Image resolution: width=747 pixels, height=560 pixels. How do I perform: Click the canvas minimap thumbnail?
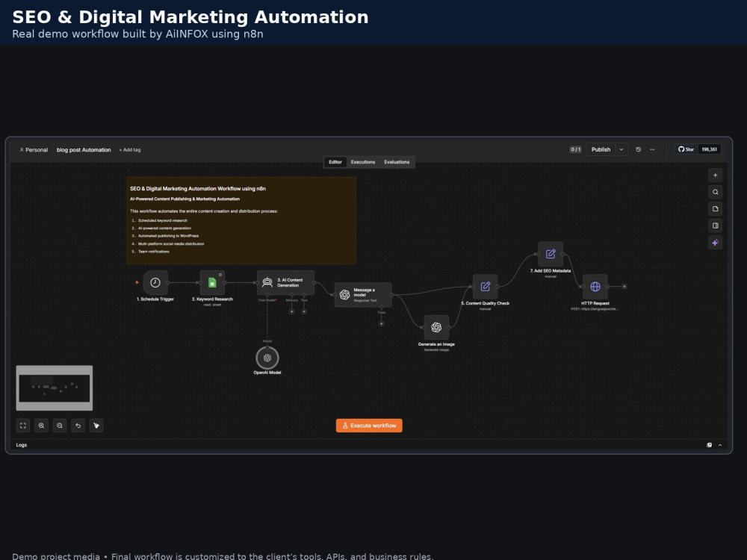tap(55, 388)
